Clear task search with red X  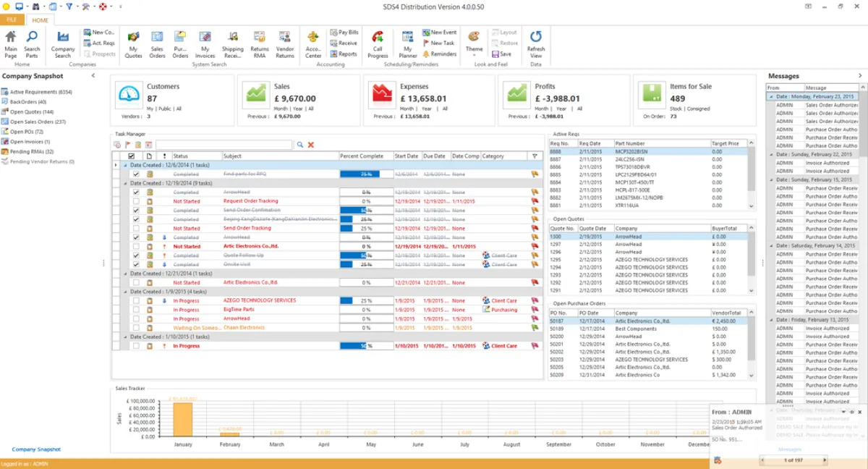[311, 145]
